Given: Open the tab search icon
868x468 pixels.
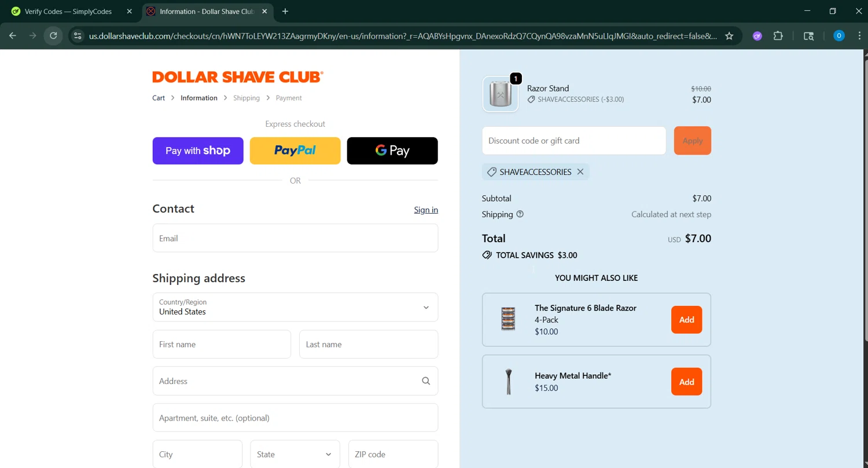Looking at the screenshot, I should (809, 36).
